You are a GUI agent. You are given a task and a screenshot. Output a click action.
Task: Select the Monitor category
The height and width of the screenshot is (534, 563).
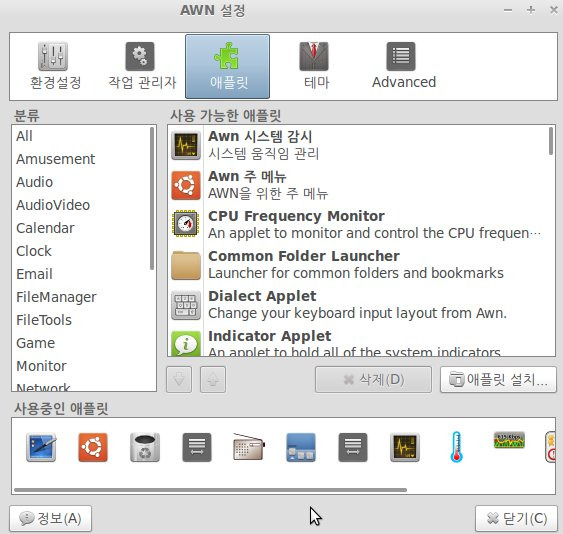click(x=41, y=366)
